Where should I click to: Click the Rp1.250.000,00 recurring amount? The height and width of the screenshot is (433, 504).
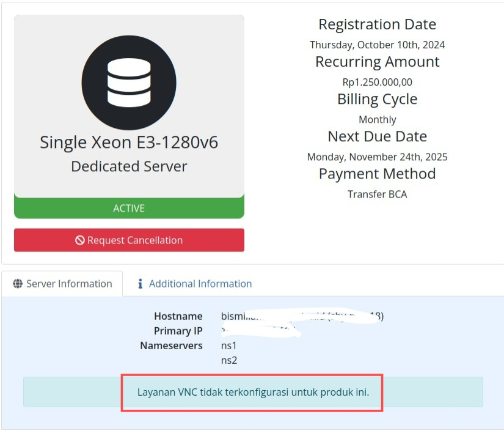tap(377, 82)
